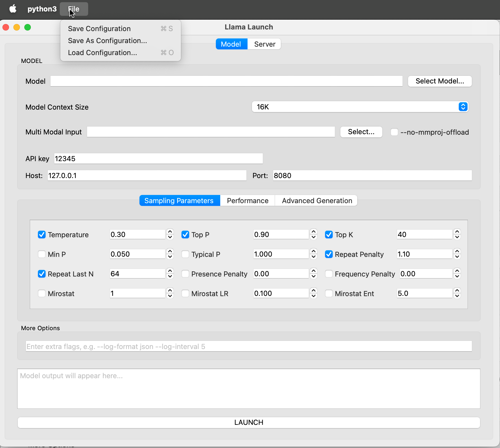Open the Model Context Size dropdown
Image resolution: width=500 pixels, height=448 pixels.
click(360, 107)
